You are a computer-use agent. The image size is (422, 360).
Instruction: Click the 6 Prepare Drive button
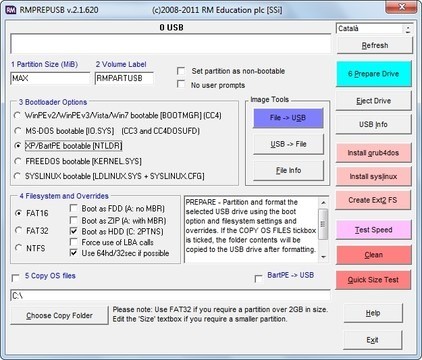[x=373, y=74]
